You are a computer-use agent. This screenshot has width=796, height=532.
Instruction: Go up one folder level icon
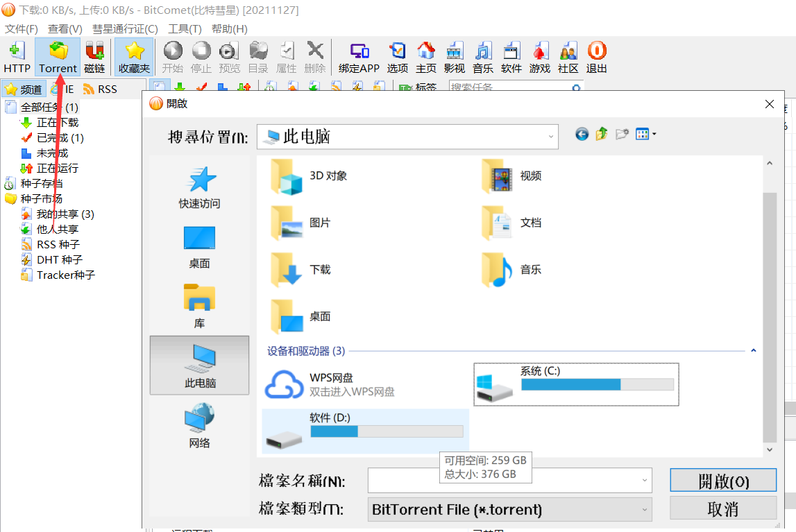tap(602, 135)
